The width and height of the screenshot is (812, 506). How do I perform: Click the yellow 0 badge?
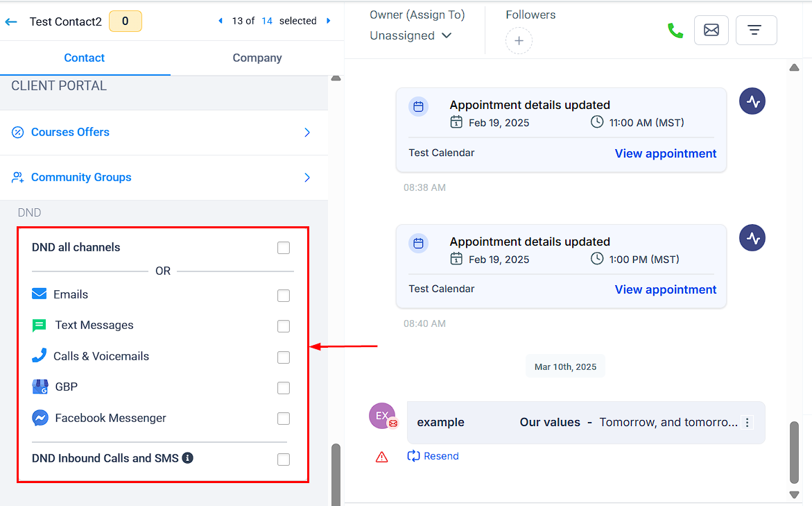click(126, 22)
